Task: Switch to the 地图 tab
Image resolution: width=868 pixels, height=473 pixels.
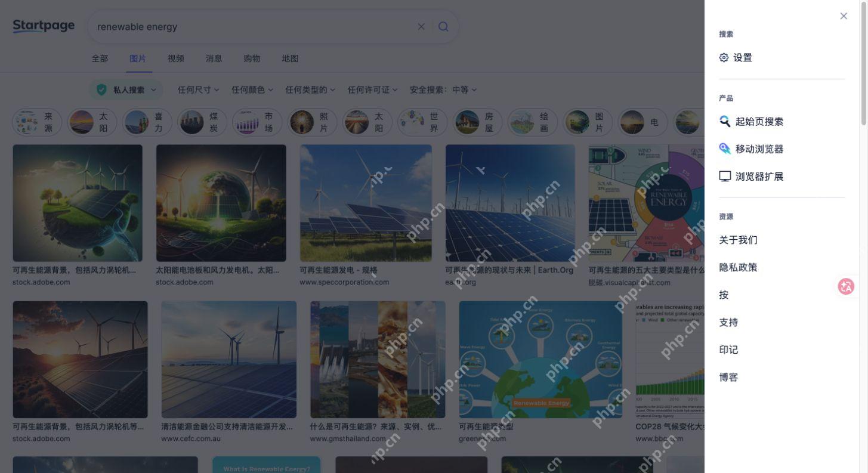Action: pos(290,58)
